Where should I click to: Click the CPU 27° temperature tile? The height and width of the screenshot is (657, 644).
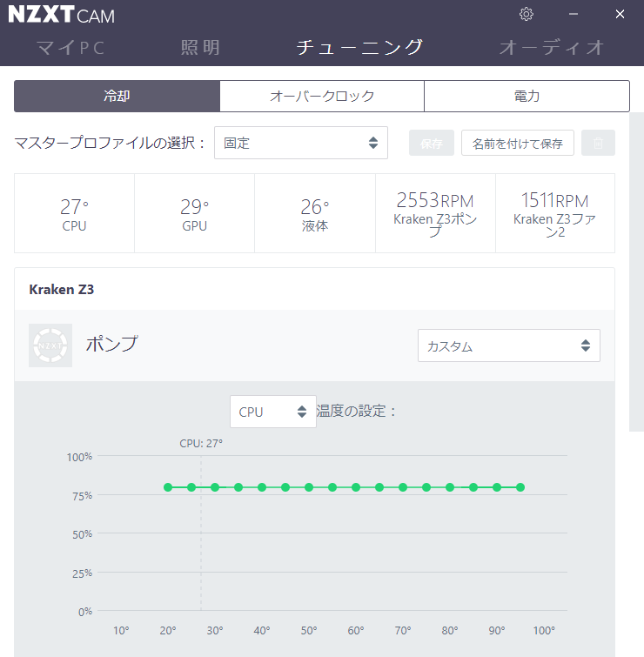click(x=74, y=213)
